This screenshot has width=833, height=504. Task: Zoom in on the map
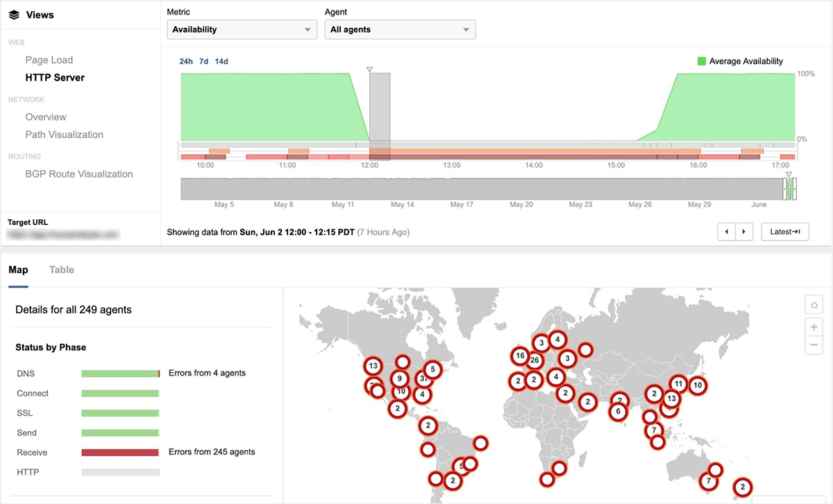[x=814, y=327]
